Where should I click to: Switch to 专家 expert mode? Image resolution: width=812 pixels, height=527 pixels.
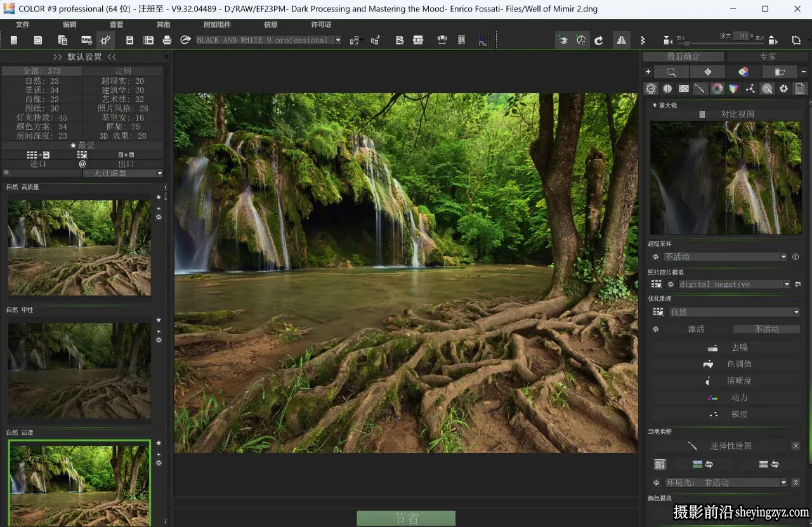[768, 56]
